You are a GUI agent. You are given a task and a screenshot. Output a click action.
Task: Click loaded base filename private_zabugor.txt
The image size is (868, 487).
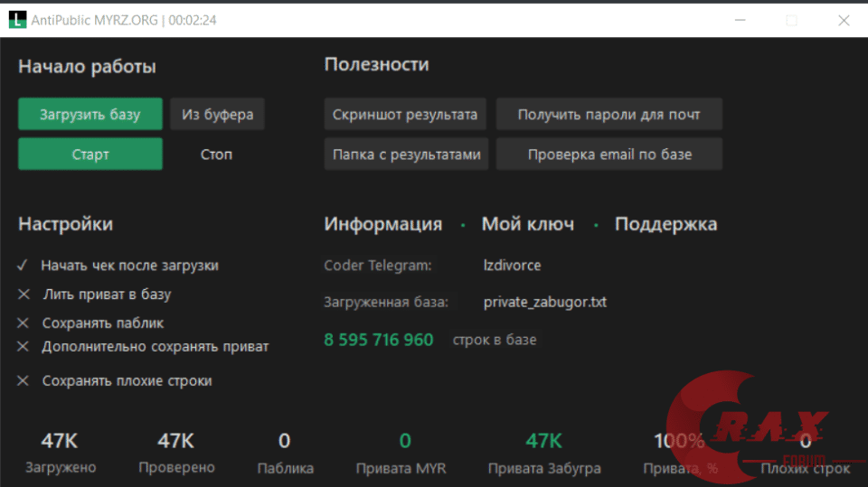pyautogui.click(x=545, y=302)
